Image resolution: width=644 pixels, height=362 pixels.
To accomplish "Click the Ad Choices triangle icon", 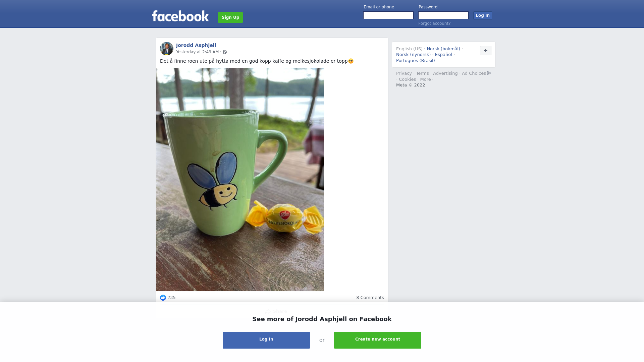I will (489, 73).
